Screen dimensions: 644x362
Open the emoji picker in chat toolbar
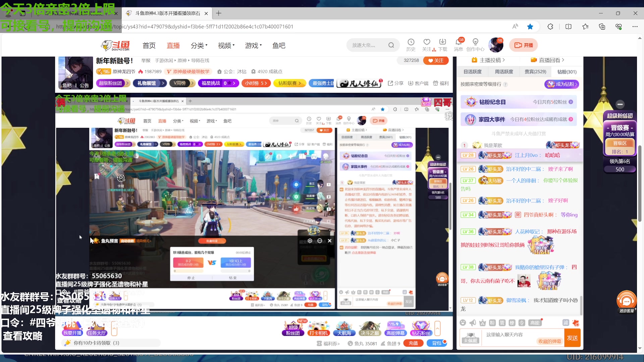[463, 323]
